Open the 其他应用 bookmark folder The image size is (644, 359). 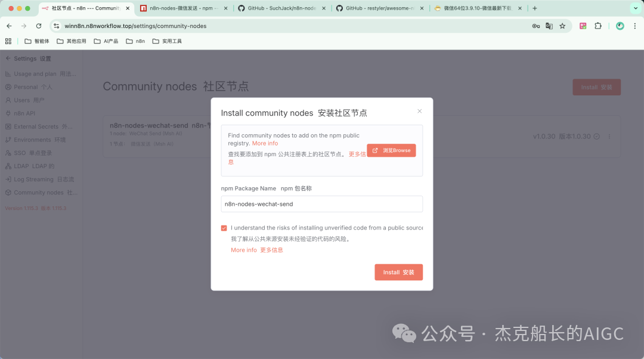72,41
